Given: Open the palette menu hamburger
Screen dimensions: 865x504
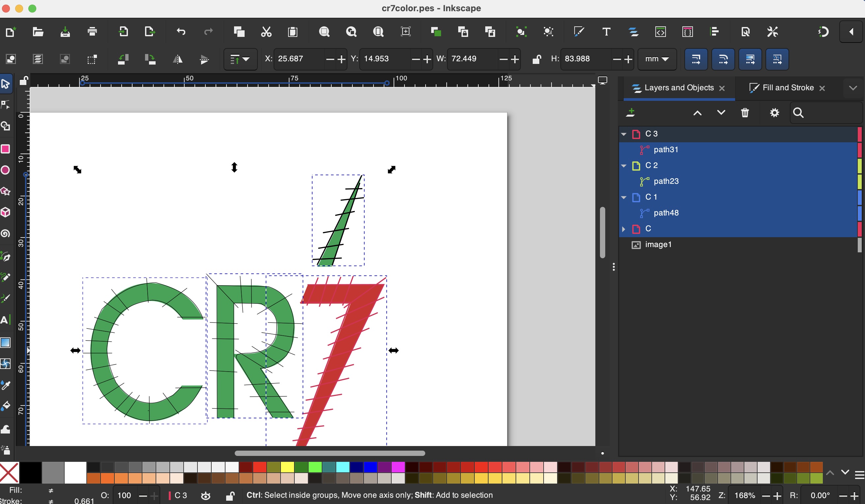Looking at the screenshot, I should (859, 475).
